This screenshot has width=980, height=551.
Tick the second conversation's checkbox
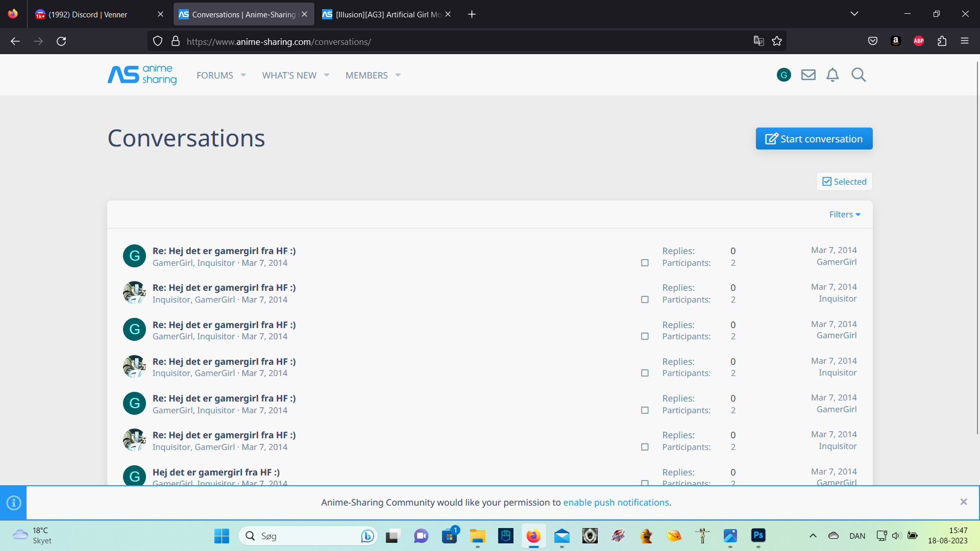click(645, 299)
